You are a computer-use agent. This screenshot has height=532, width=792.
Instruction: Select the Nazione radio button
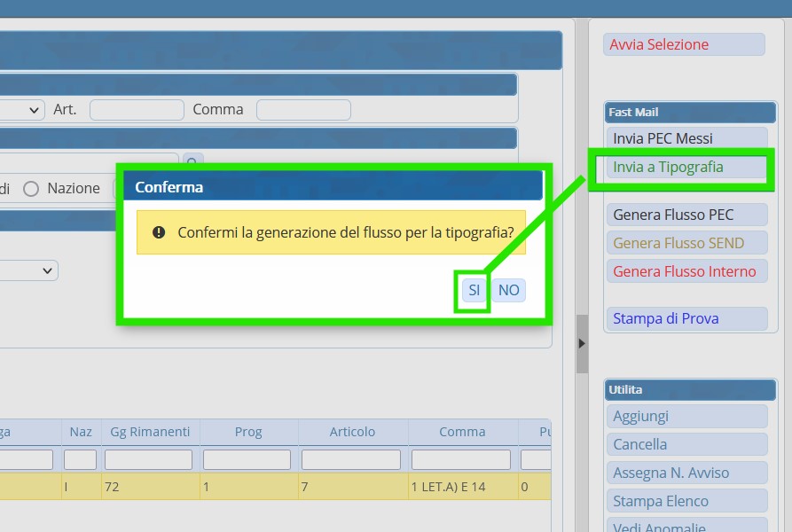point(32,189)
